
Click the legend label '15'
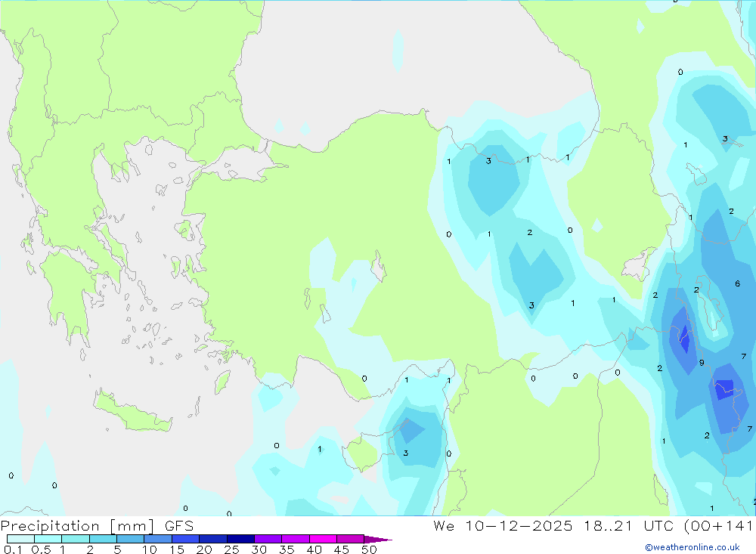(177, 549)
